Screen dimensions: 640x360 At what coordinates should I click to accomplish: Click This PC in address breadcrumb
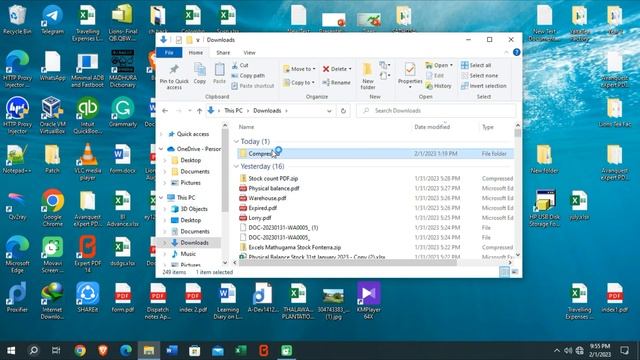point(233,111)
